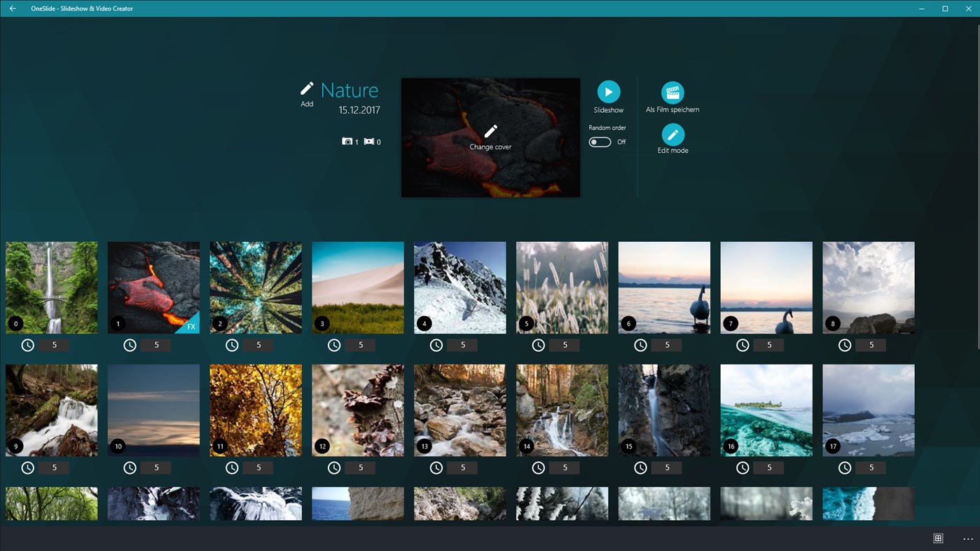Click the back arrow in the title bar
Viewport: 980px width, 551px height.
12,8
